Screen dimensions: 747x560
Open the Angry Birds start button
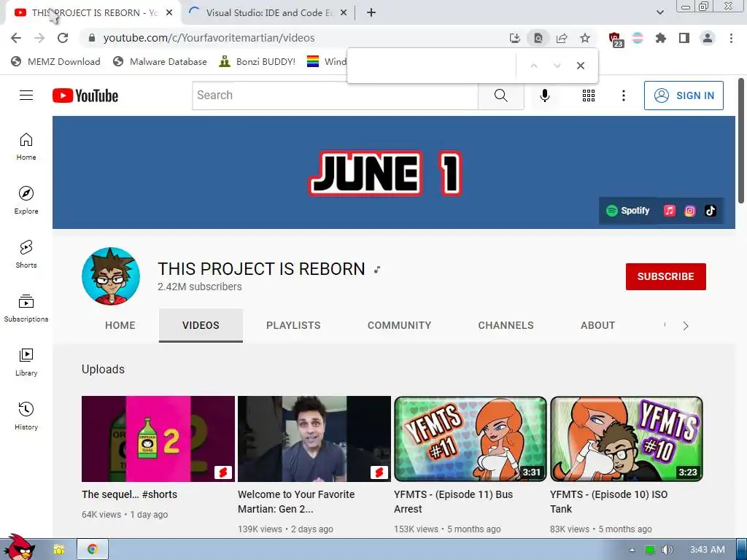(19, 547)
